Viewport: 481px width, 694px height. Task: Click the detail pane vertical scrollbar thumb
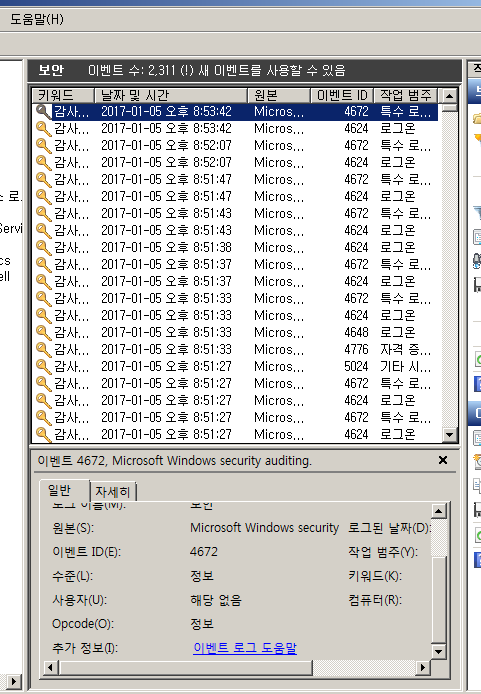439,599
